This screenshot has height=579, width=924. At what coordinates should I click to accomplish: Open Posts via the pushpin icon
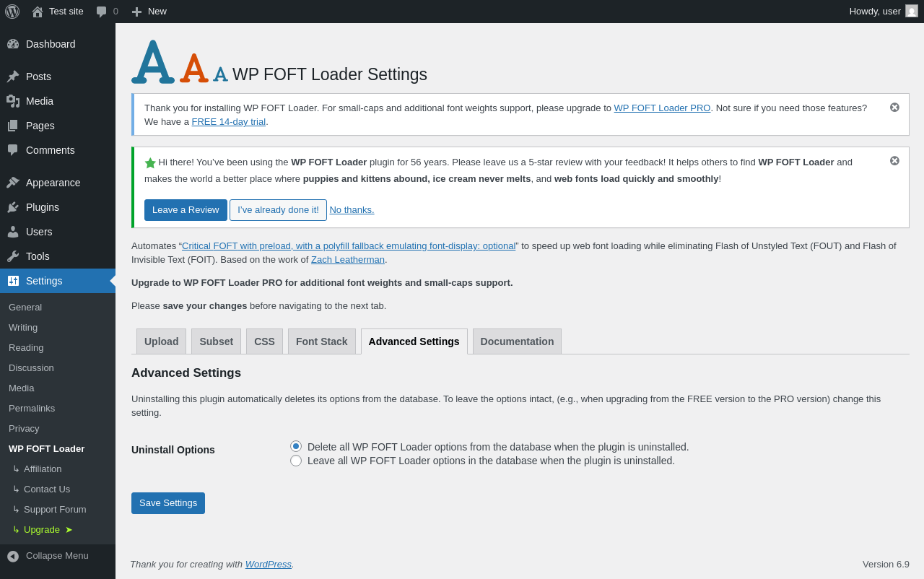click(x=13, y=77)
